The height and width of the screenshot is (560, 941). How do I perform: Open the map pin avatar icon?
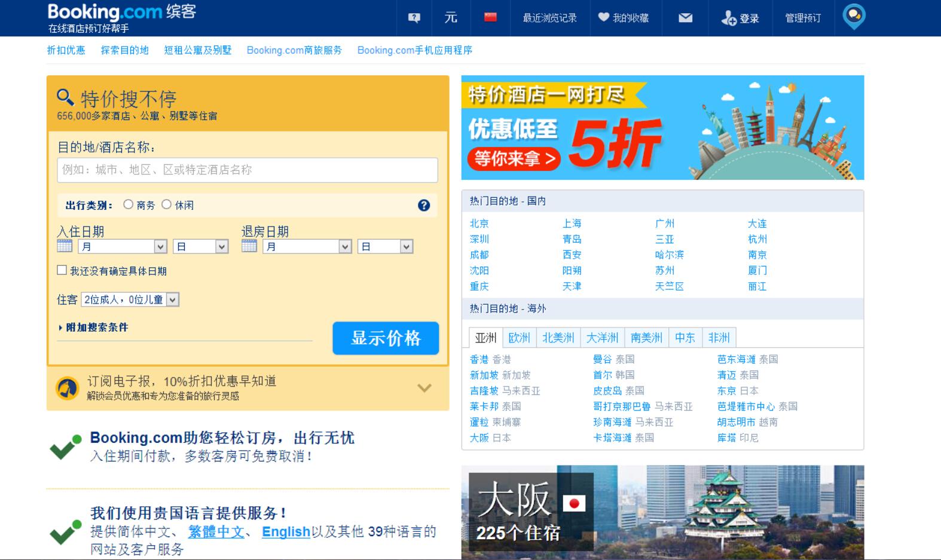(x=854, y=17)
